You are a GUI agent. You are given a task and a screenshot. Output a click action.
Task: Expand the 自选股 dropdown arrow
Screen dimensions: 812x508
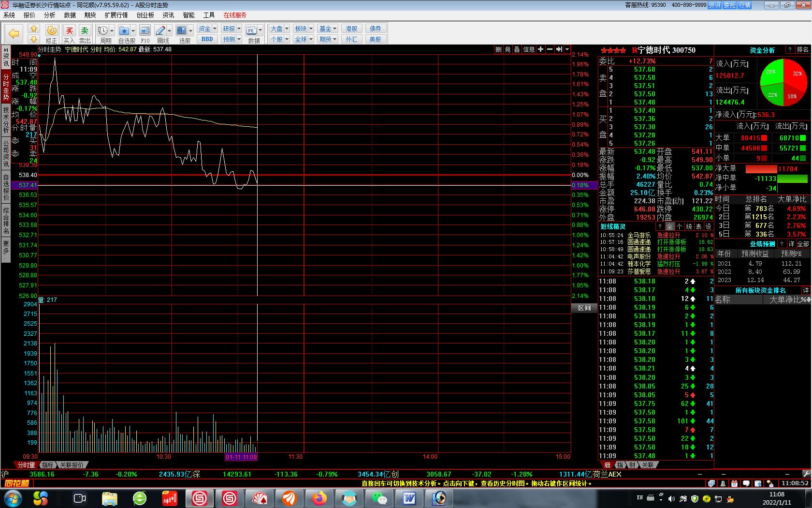(133, 30)
